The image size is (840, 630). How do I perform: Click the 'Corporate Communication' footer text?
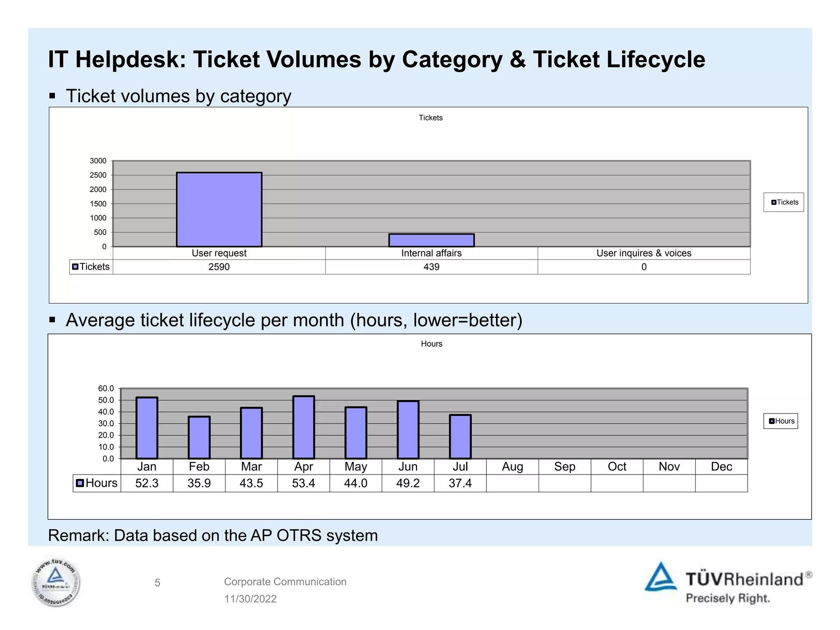285,582
